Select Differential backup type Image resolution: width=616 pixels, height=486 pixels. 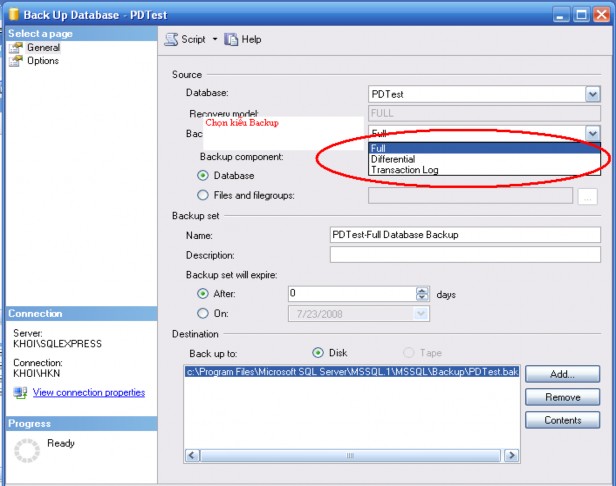(x=484, y=159)
